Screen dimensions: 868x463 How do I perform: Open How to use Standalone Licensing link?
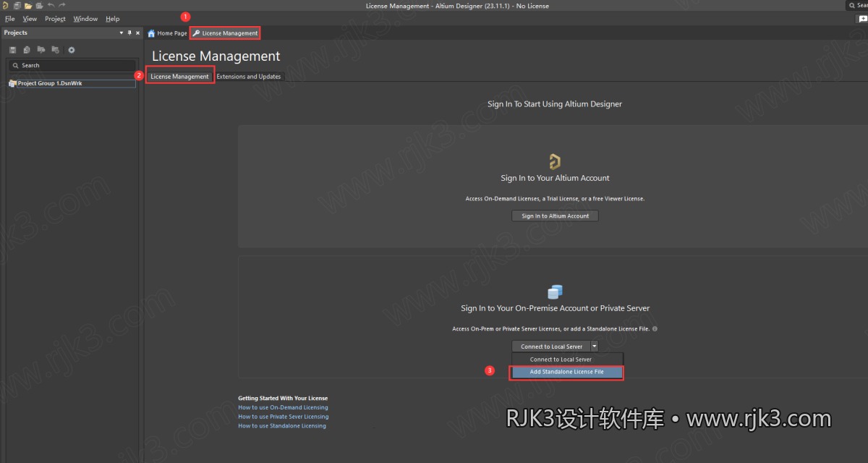282,426
